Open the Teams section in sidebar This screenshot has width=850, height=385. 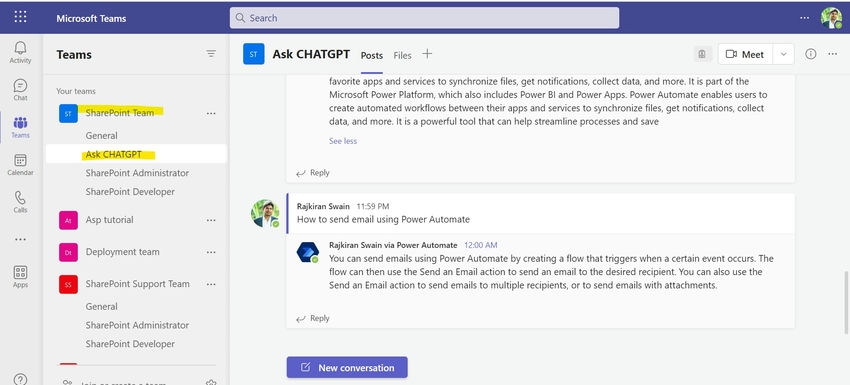20,127
